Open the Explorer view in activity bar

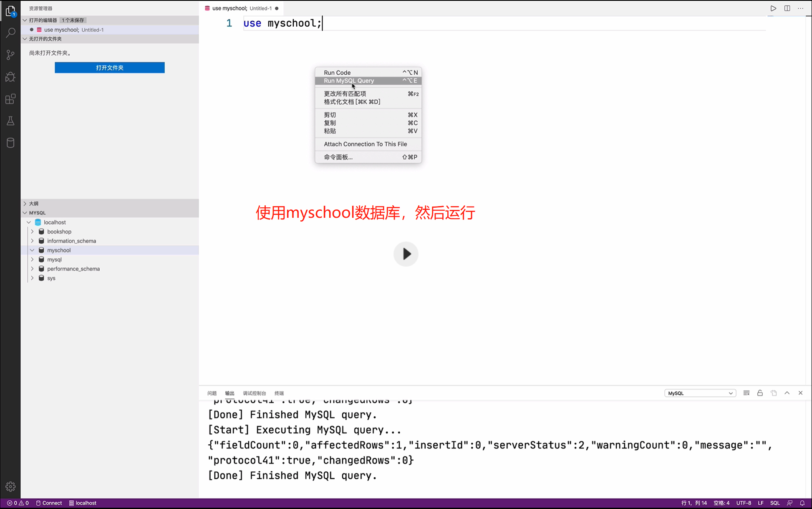(x=10, y=11)
